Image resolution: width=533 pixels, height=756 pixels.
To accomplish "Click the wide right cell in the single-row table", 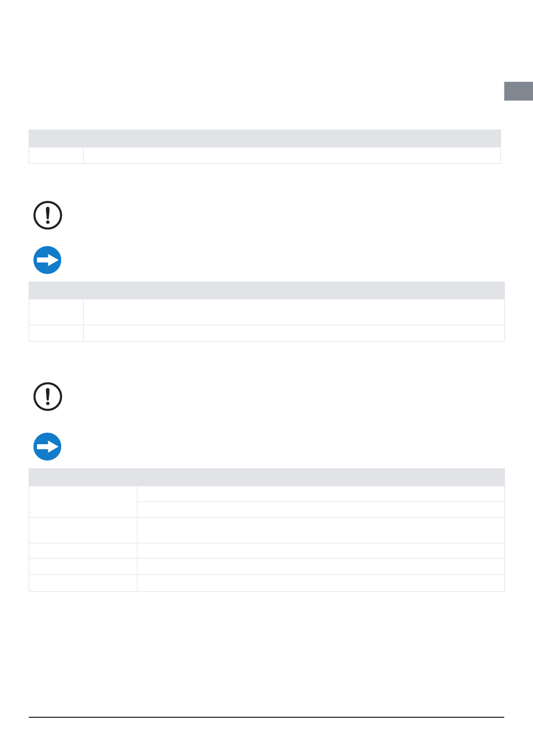I will [x=292, y=155].
